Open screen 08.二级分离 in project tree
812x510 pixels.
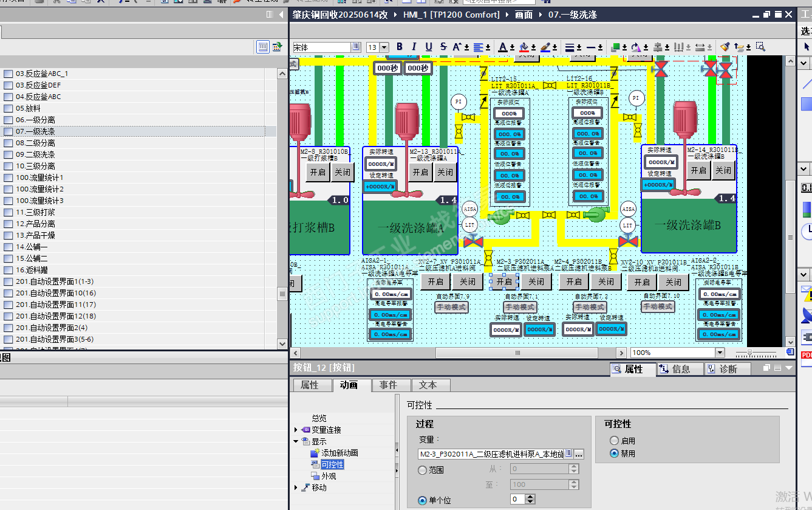[35, 143]
